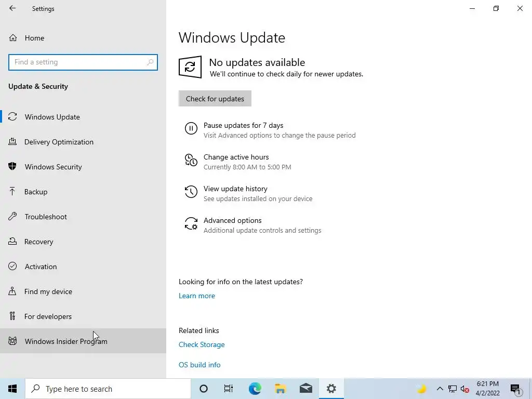Open Find my device settings

(83, 291)
